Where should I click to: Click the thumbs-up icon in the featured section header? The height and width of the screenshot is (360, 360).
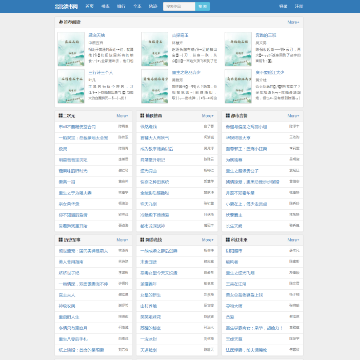61,22
